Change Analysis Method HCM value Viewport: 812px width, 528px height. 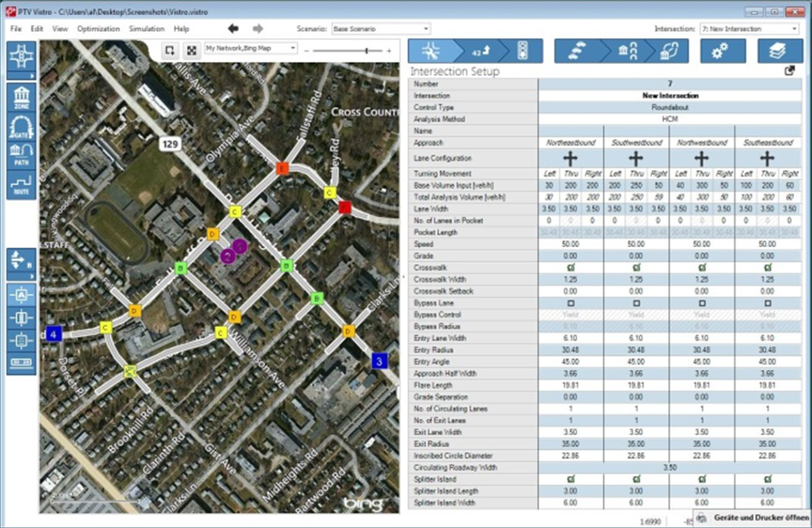(x=670, y=119)
